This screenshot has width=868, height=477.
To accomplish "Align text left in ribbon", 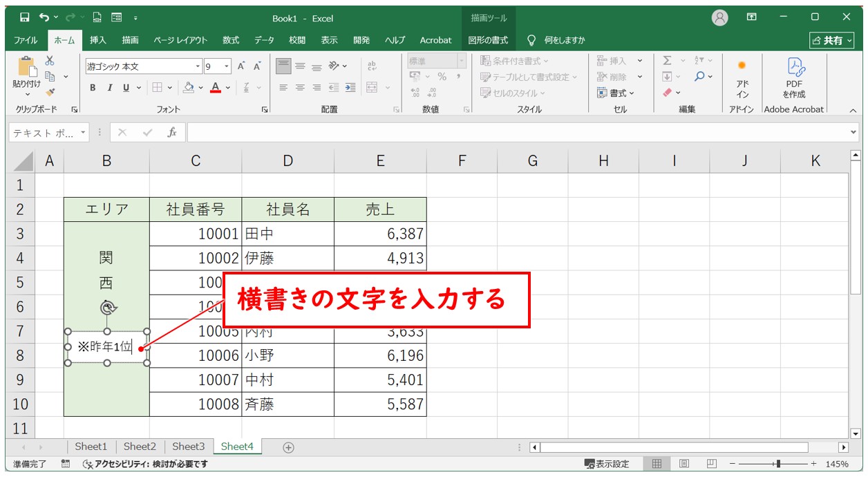I will [x=283, y=88].
